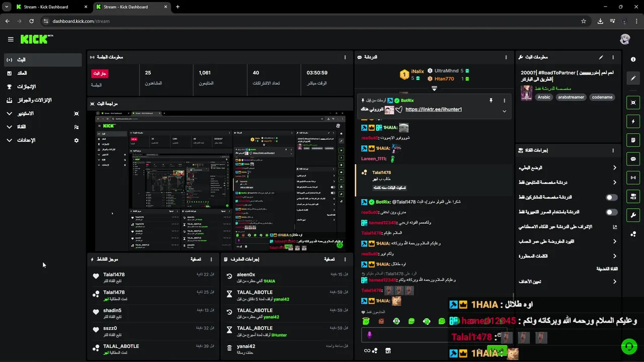Open the followers-only chat options chevron

point(614,183)
